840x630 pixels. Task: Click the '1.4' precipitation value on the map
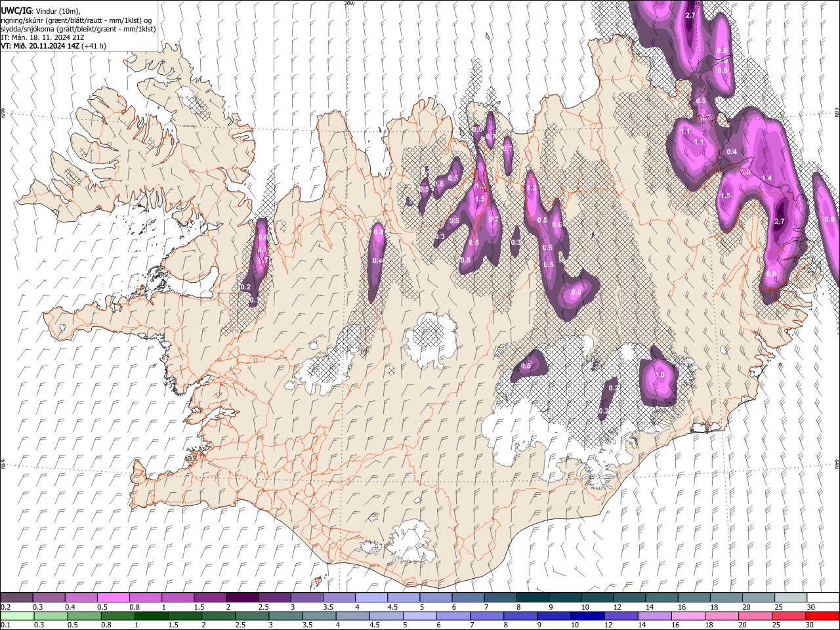click(x=766, y=178)
